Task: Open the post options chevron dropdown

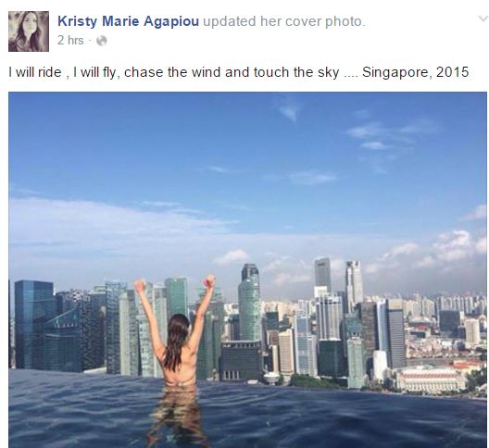Action: 483,19
